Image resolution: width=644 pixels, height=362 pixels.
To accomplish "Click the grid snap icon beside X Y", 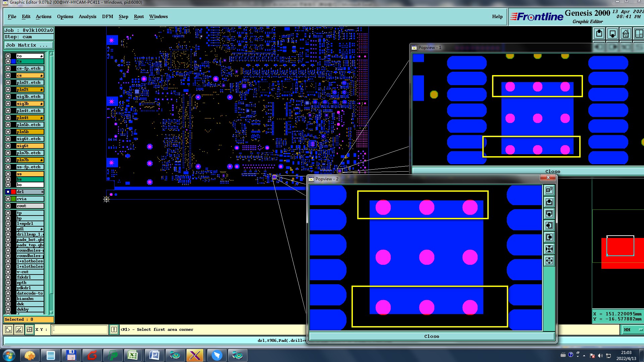I will 30,329.
